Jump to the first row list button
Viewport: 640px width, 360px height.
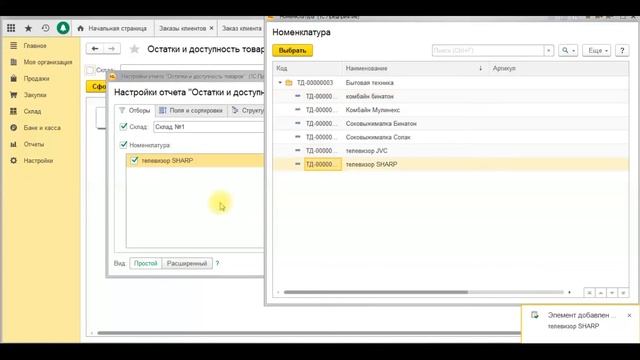(x=589, y=292)
